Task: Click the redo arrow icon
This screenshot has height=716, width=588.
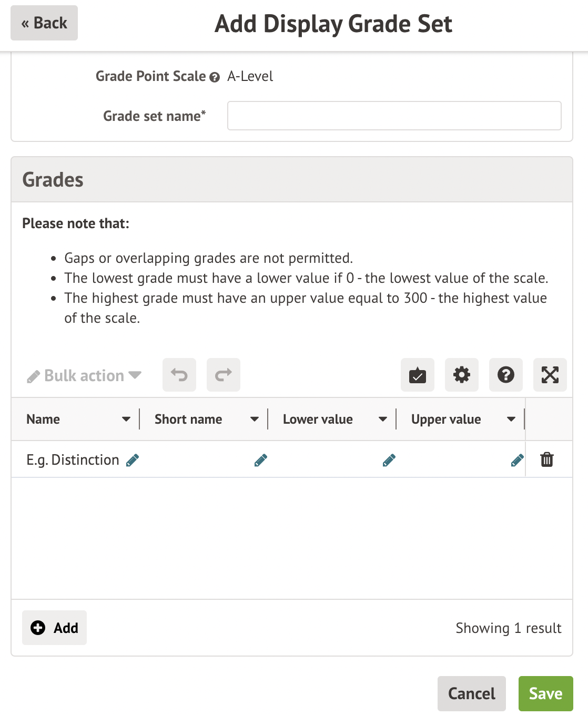Action: pos(224,375)
